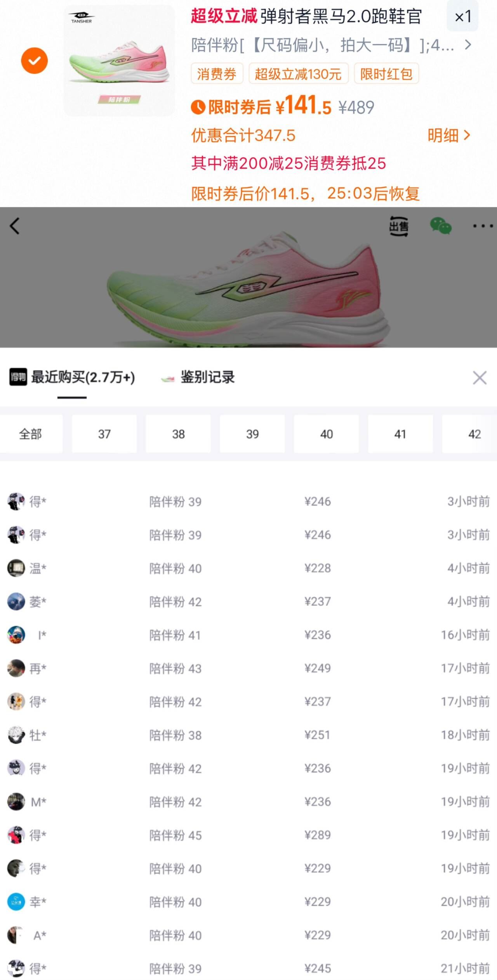The width and height of the screenshot is (497, 980).
Task: Uncheck the orange item selection checkbox
Action: point(35,61)
